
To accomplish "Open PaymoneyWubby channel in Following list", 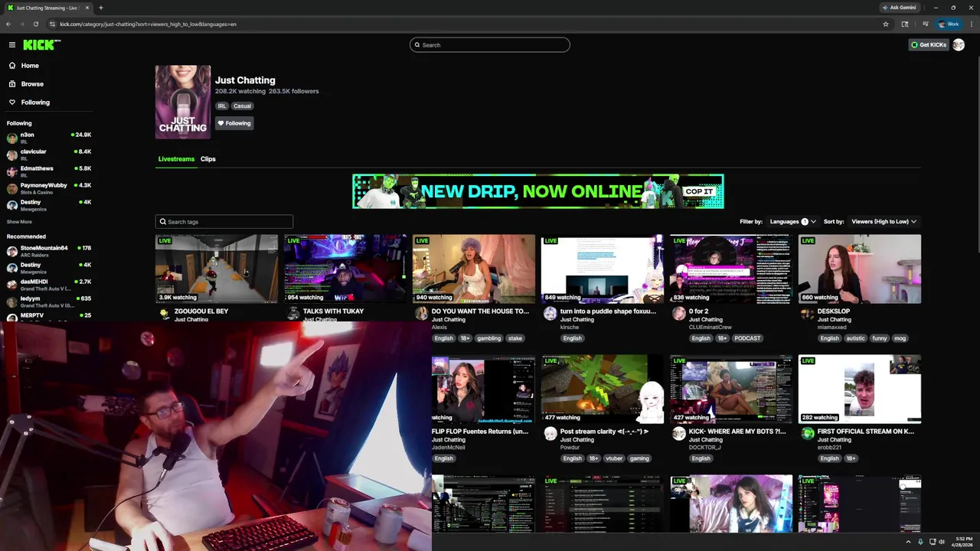I will [x=49, y=187].
